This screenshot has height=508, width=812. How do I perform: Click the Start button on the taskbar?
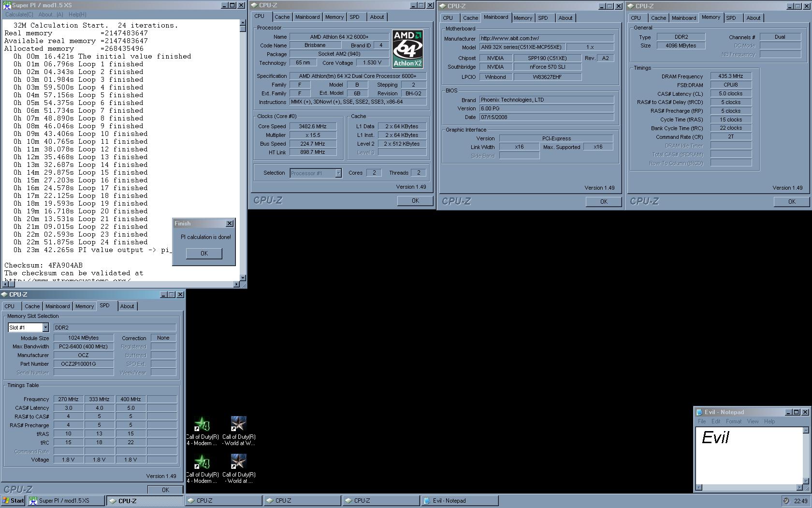(13, 501)
